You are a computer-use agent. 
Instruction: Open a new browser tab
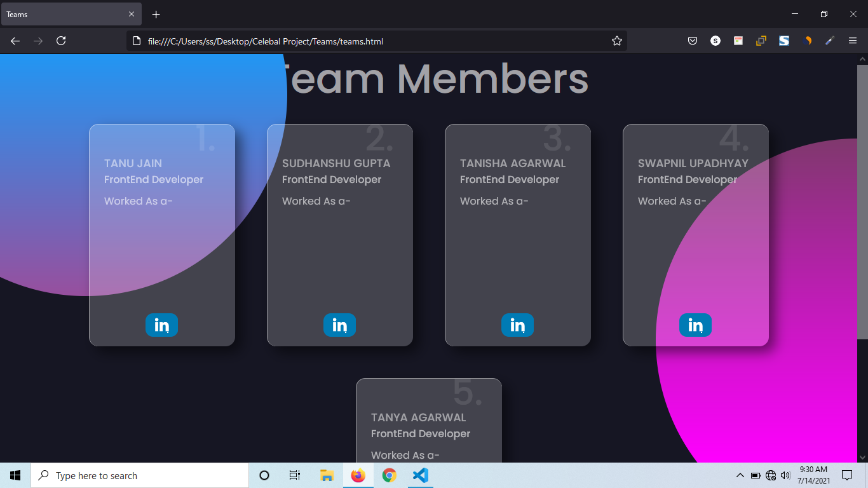[156, 14]
